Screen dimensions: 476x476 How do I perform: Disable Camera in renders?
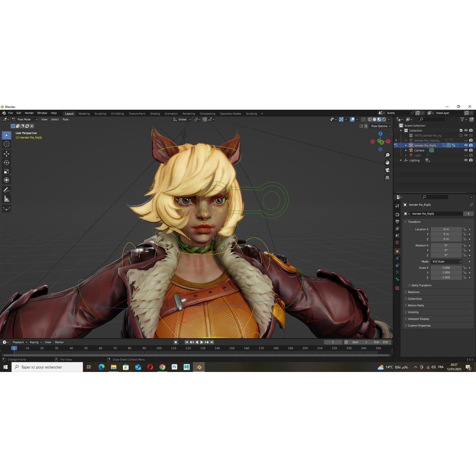[x=471, y=150]
